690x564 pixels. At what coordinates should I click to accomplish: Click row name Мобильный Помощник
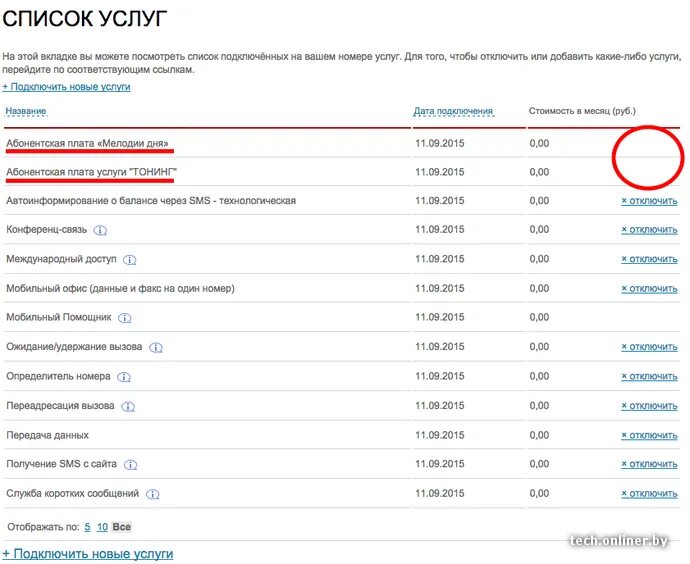coord(59,317)
